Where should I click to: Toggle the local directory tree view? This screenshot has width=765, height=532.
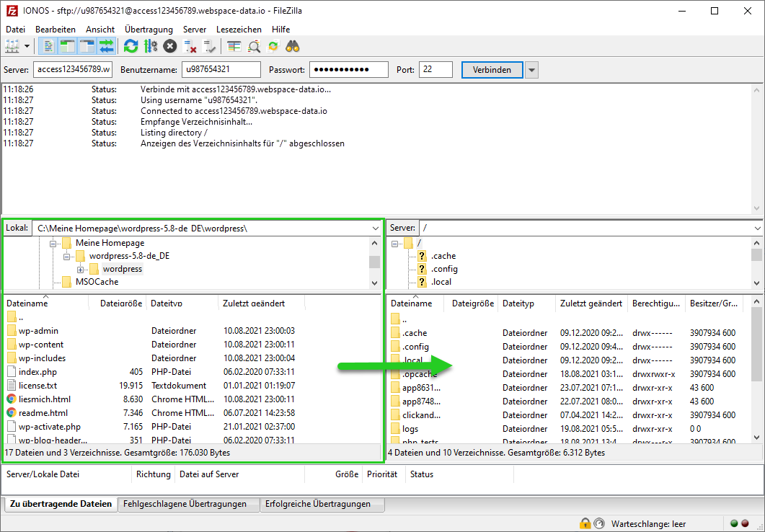coord(68,46)
